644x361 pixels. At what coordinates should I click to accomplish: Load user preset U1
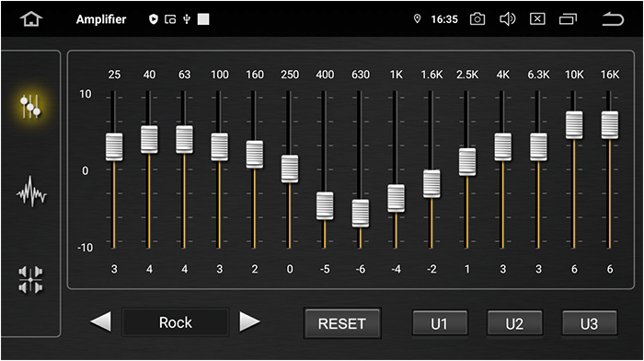[x=440, y=323]
